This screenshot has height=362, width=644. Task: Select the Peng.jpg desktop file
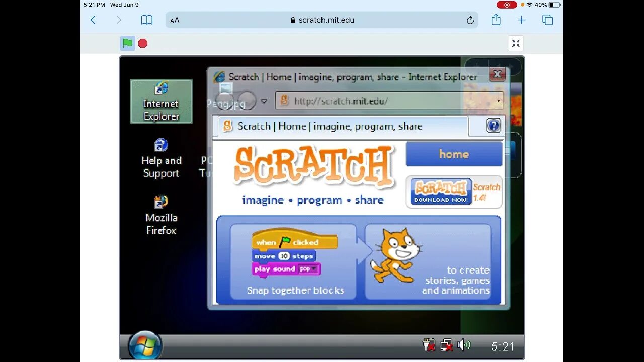point(226,97)
